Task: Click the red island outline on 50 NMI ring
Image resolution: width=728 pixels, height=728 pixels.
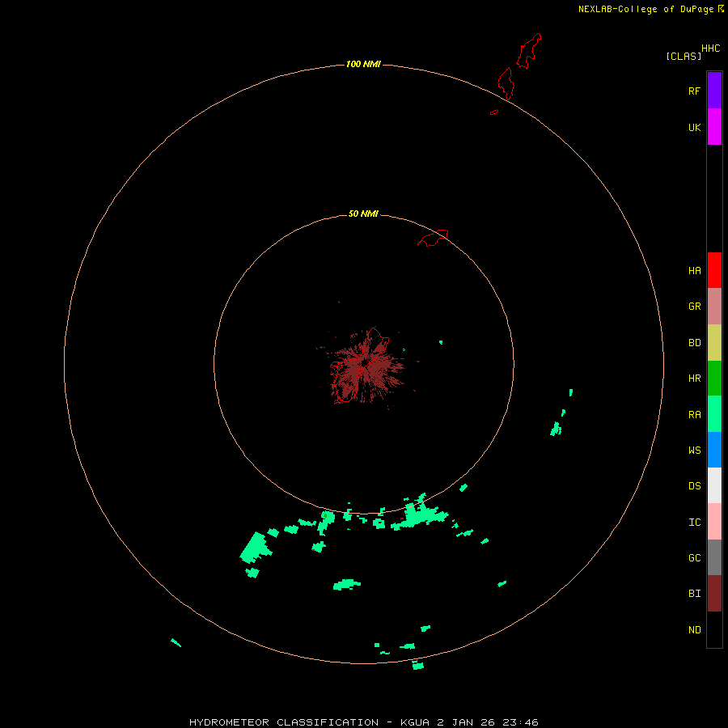Action: [x=433, y=238]
